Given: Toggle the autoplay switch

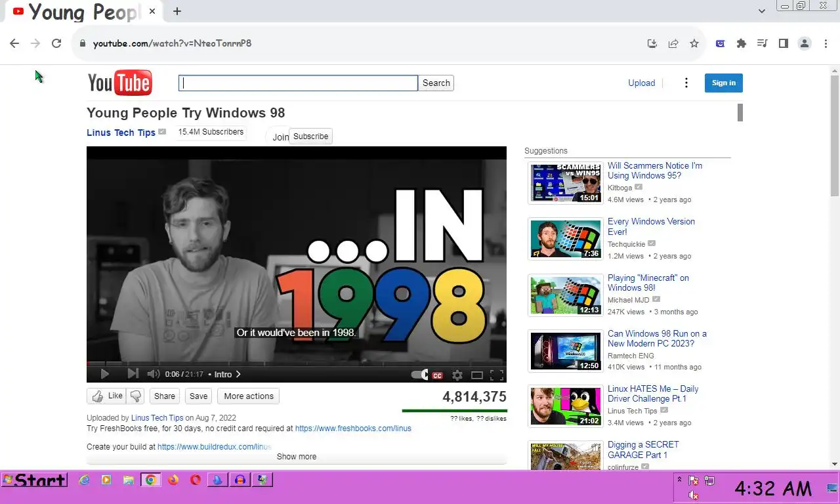Looking at the screenshot, I should click(419, 375).
